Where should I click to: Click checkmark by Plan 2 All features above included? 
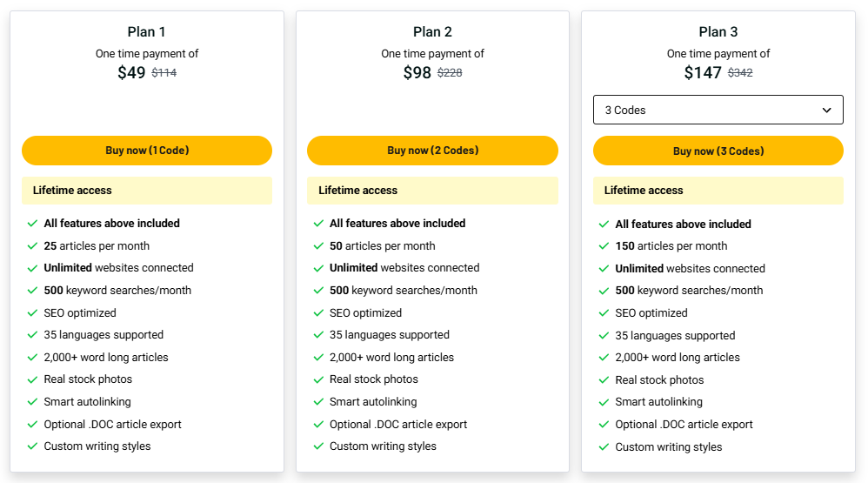(x=318, y=223)
